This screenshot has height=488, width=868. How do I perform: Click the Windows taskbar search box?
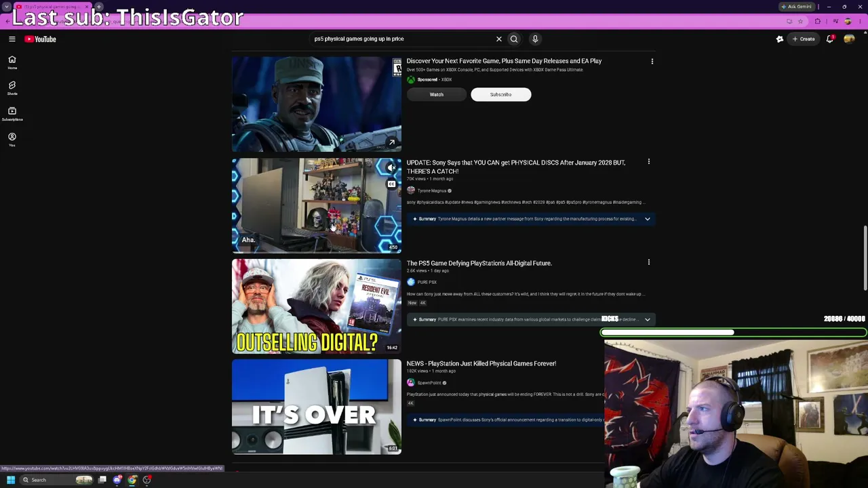pos(58,480)
